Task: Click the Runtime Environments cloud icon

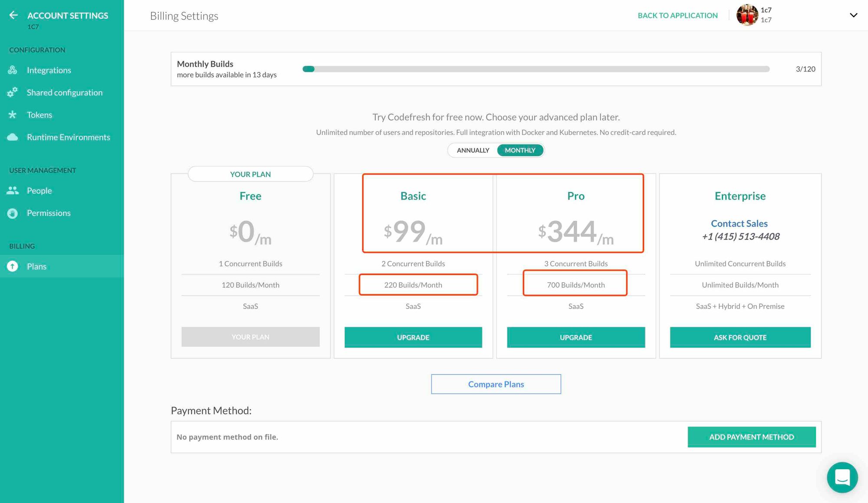Action: 13,137
